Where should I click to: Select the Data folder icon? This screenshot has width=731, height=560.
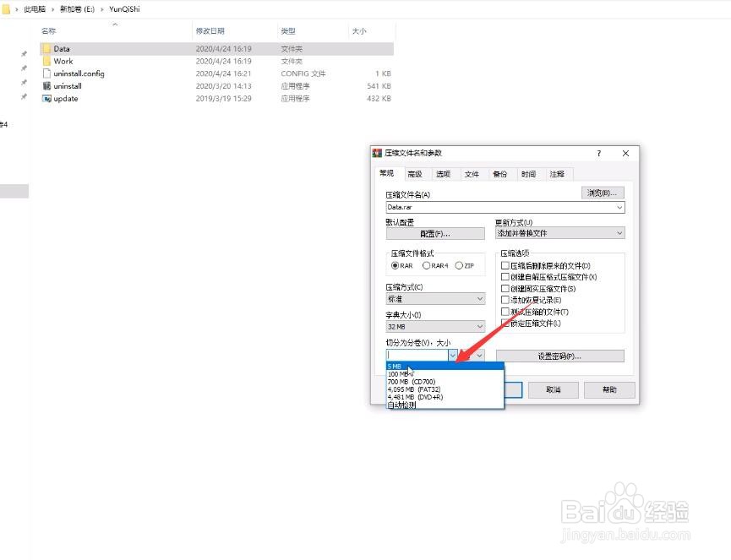(46, 48)
